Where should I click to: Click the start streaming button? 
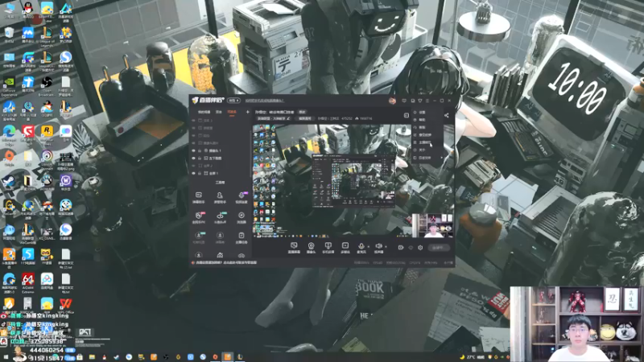438,248
